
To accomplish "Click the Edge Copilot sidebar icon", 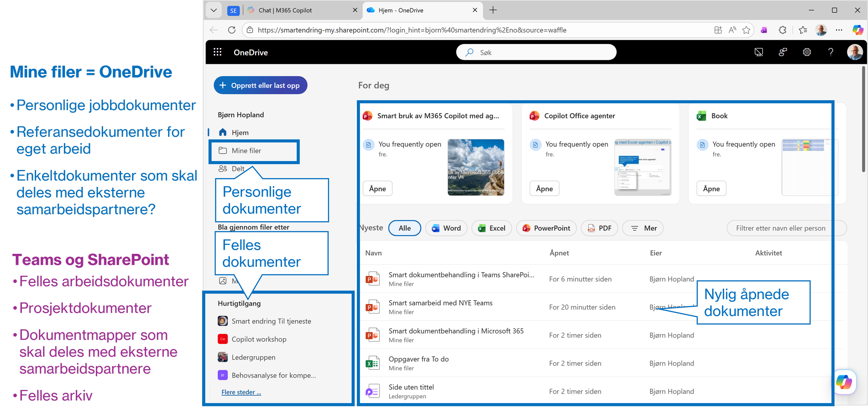I will click(x=858, y=30).
